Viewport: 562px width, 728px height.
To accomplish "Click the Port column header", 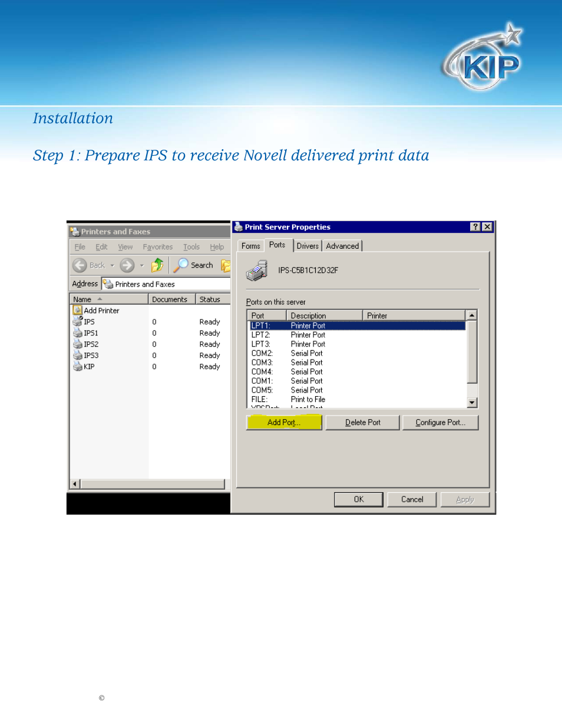I will (x=267, y=315).
